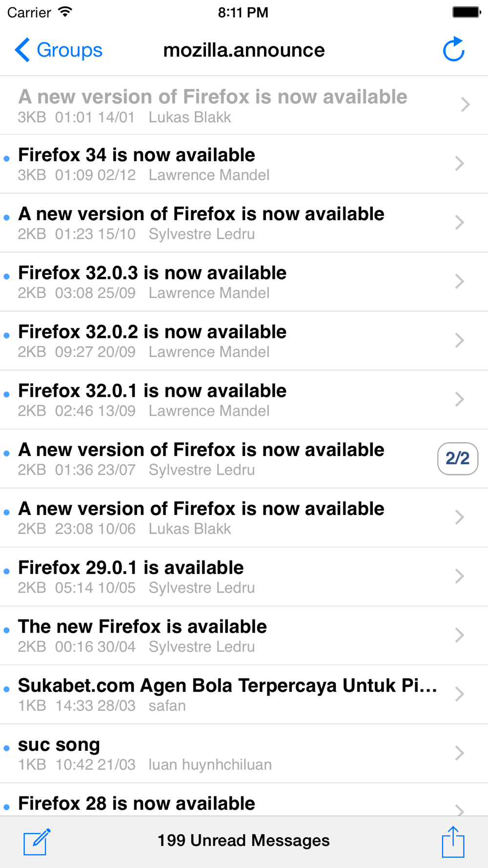488x868 pixels.
Task: Tap unread dot beside suc song message
Action: pos(6,748)
